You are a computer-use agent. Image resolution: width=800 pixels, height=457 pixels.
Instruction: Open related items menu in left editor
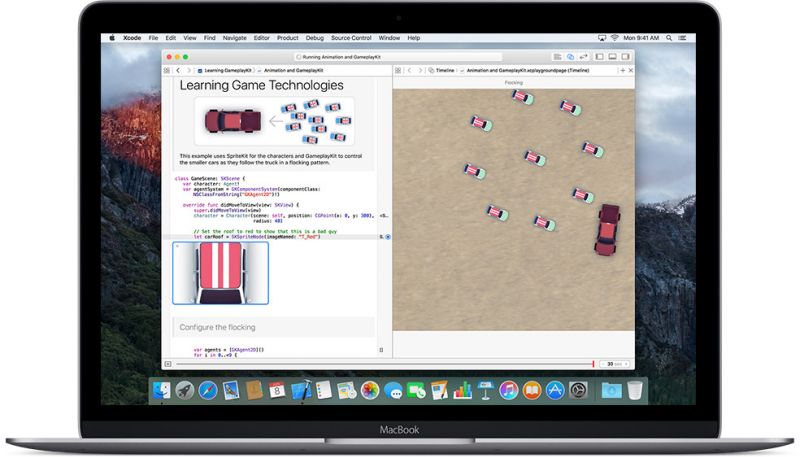(x=167, y=70)
